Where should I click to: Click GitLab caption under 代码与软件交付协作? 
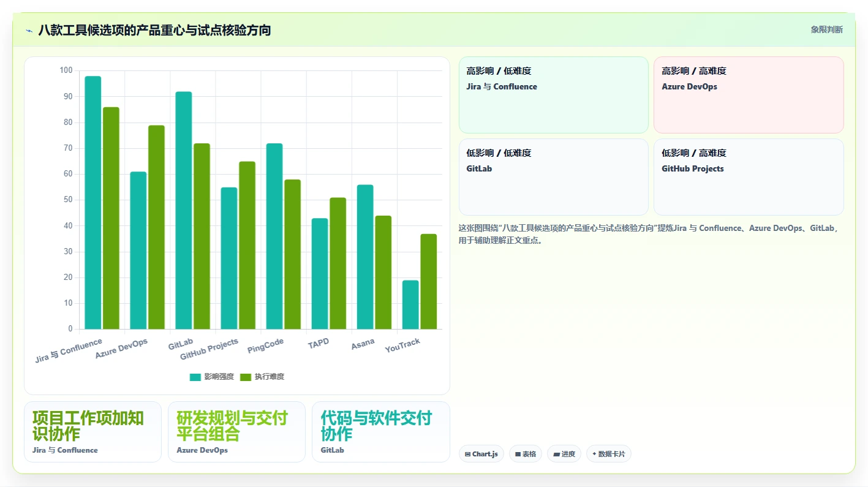pyautogui.click(x=333, y=450)
